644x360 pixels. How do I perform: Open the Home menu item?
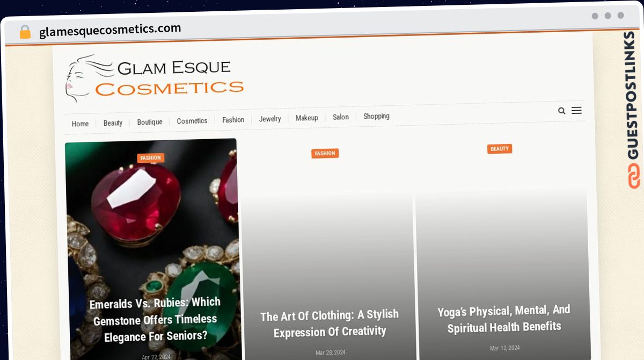click(x=80, y=124)
